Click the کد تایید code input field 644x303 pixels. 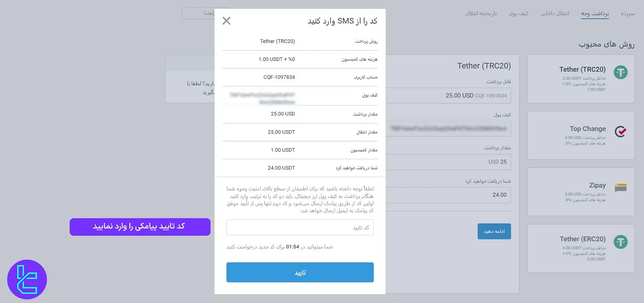300,227
